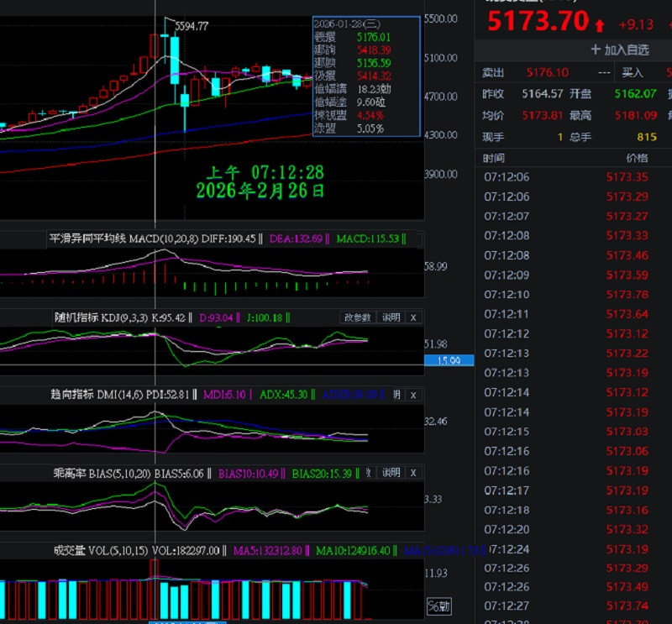Click the 价格 column header

click(x=637, y=159)
